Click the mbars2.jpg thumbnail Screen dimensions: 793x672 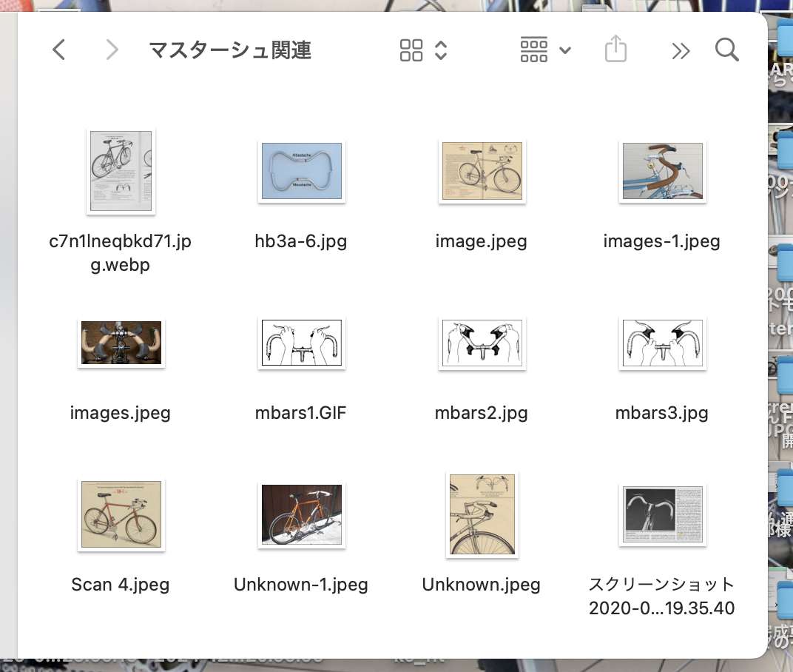tap(482, 343)
